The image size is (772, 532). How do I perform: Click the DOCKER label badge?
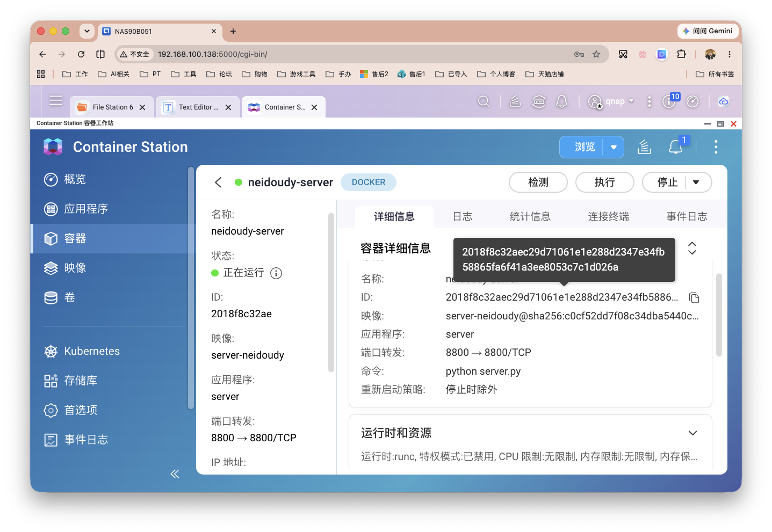(369, 183)
